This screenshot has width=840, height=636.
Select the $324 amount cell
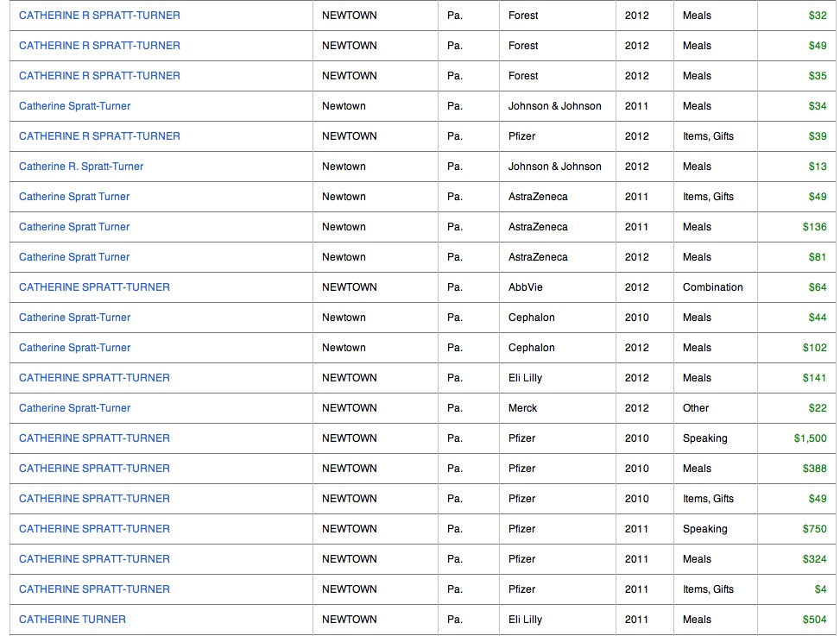(x=796, y=559)
